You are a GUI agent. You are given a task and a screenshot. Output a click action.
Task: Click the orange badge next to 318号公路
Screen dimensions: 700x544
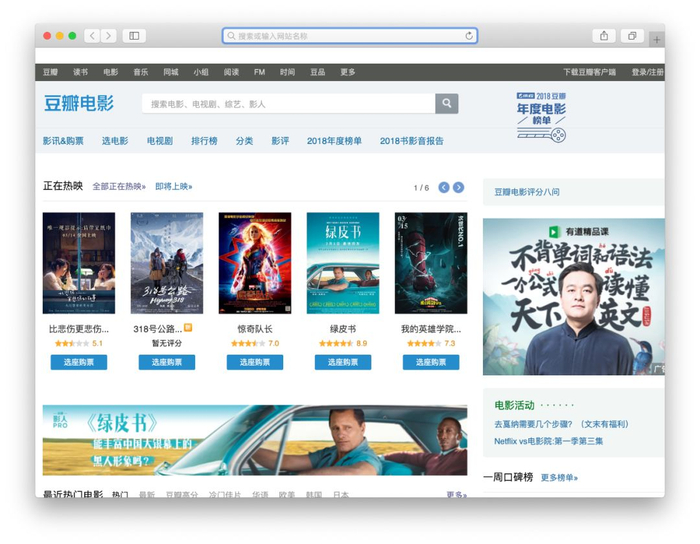click(x=188, y=327)
